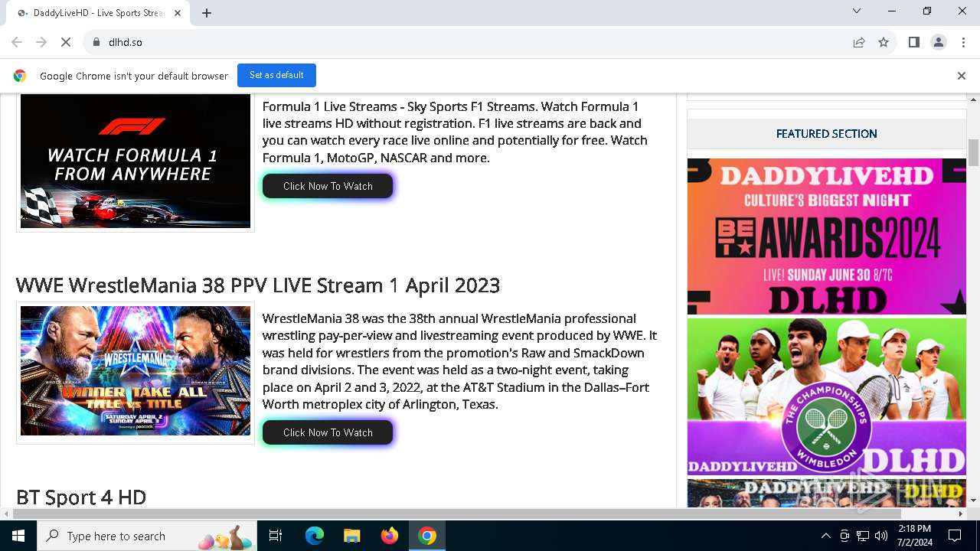
Task: Open File Explorer from taskbar
Action: [352, 536]
